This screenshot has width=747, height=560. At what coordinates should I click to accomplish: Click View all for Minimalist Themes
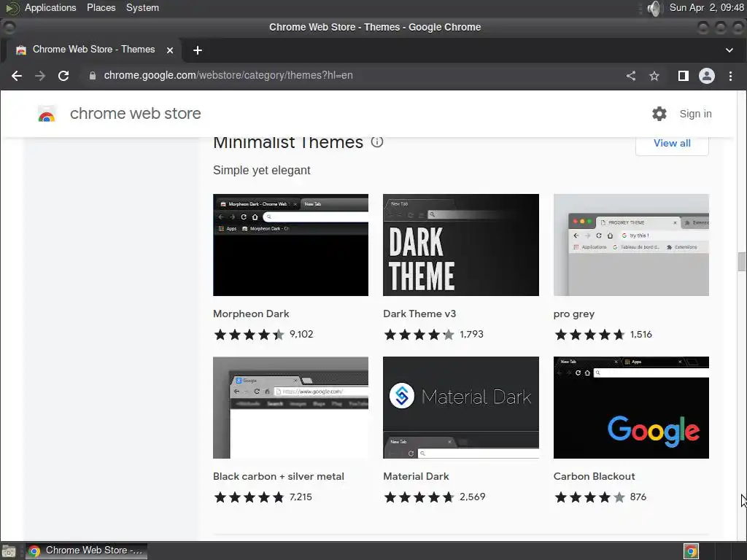click(672, 144)
